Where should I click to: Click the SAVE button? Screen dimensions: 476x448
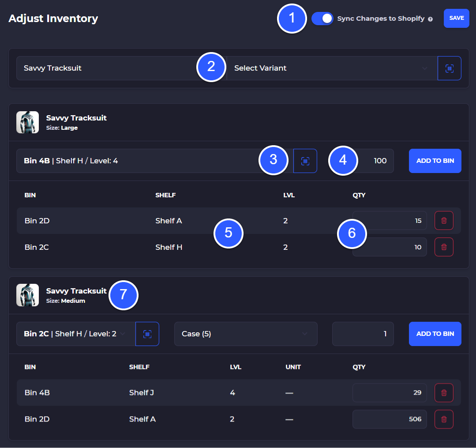click(456, 18)
